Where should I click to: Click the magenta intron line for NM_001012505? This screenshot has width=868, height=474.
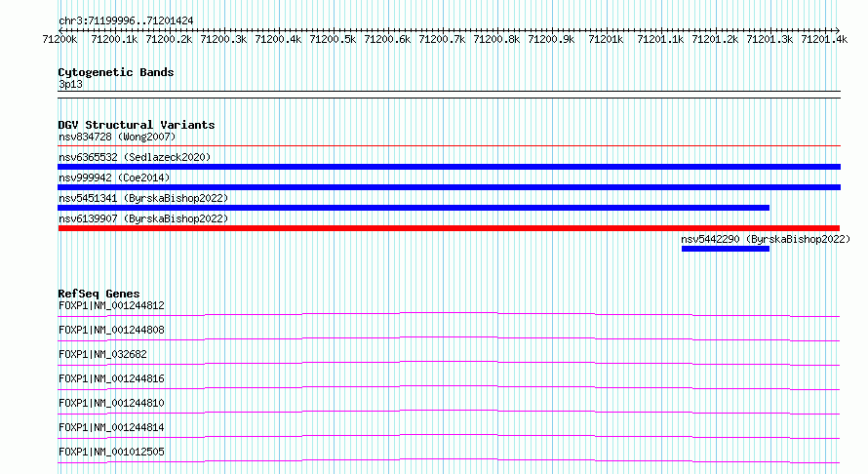(449, 461)
